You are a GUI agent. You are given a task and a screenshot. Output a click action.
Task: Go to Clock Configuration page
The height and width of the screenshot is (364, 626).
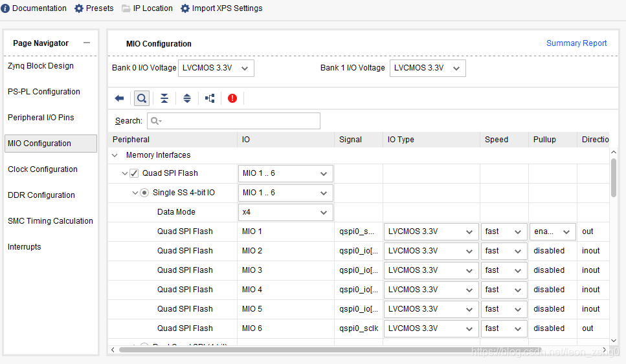pos(43,169)
